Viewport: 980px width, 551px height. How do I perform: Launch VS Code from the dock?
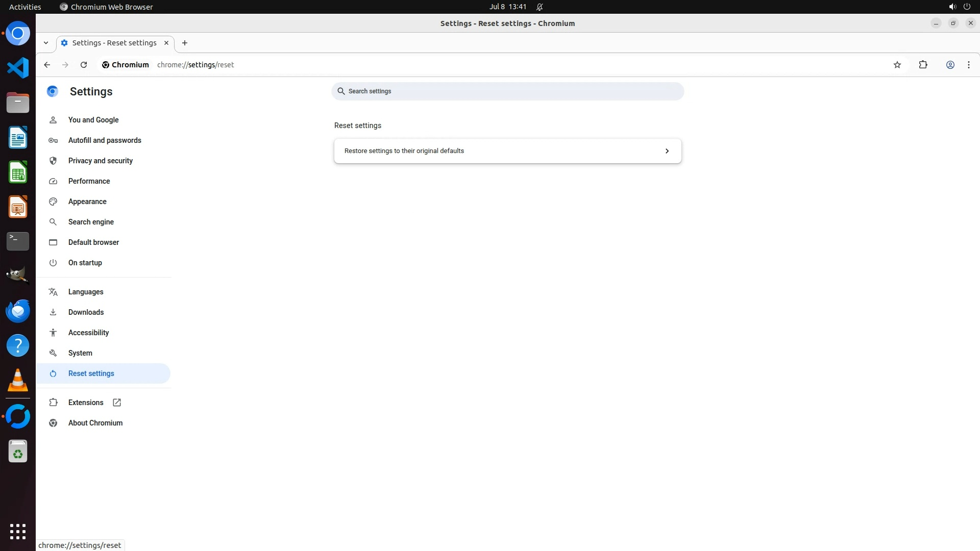click(18, 68)
